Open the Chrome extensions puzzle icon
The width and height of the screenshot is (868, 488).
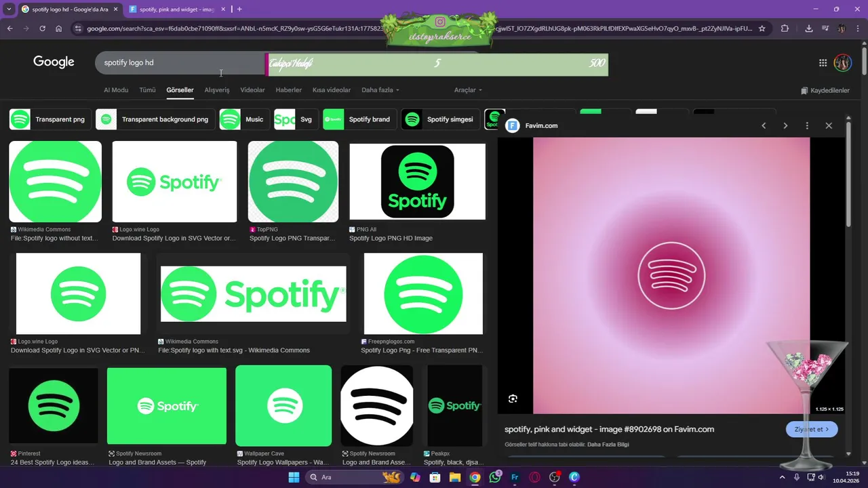(785, 28)
